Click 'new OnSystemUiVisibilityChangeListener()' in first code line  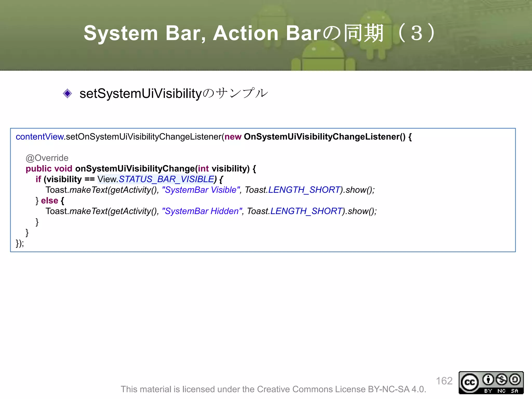(315, 137)
